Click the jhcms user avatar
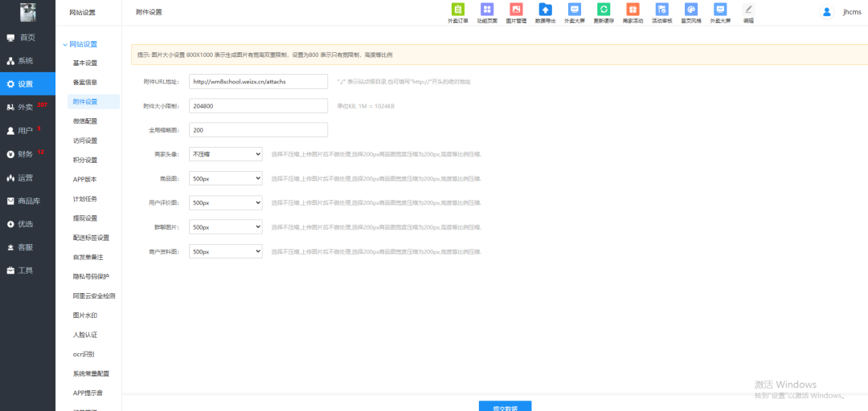The image size is (868, 411). 826,12
